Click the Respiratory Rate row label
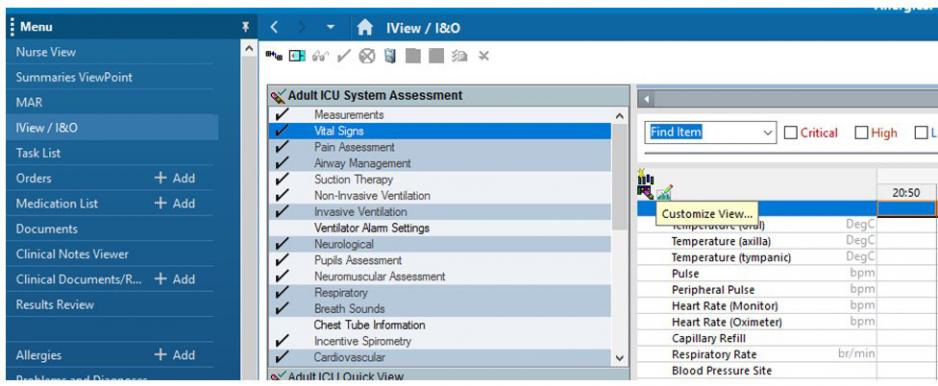Viewport: 938px width, 386px height. click(x=714, y=354)
